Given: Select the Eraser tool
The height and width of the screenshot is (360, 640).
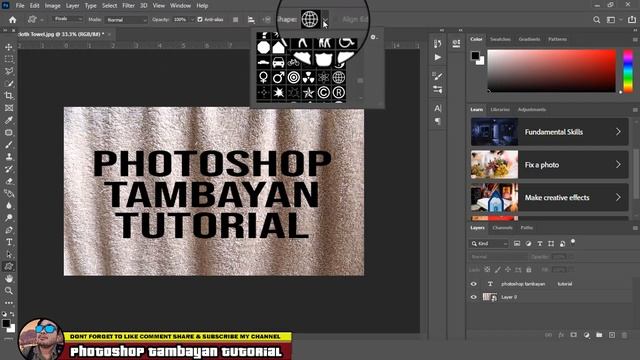Looking at the screenshot, I should pyautogui.click(x=9, y=181).
